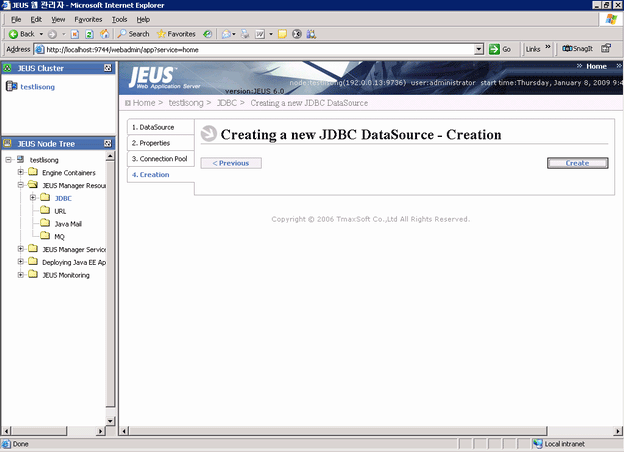Toggle the JEUS Node Tree panel collapse icon

pos(108,144)
